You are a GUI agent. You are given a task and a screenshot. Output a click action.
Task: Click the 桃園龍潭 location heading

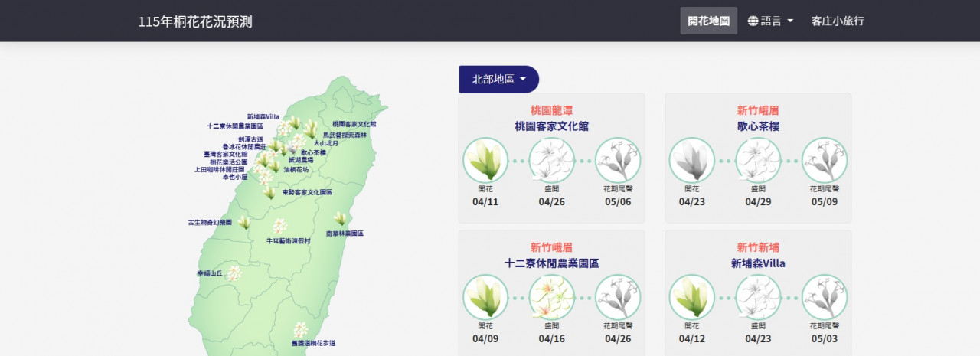(551, 110)
